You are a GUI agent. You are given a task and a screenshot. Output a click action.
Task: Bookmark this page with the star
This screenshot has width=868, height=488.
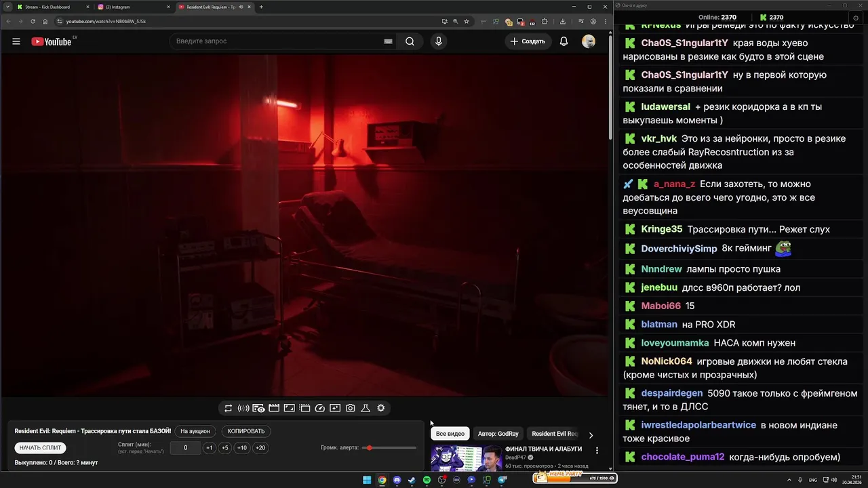tap(467, 21)
